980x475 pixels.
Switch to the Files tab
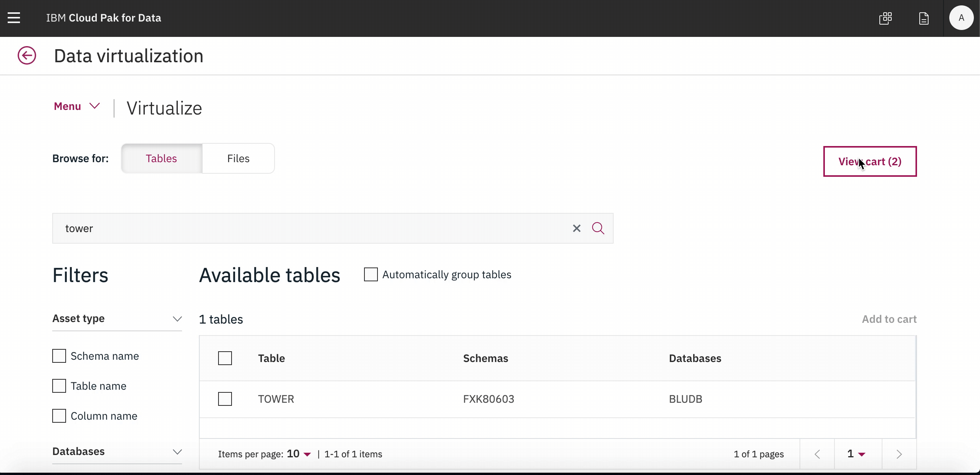[238, 158]
